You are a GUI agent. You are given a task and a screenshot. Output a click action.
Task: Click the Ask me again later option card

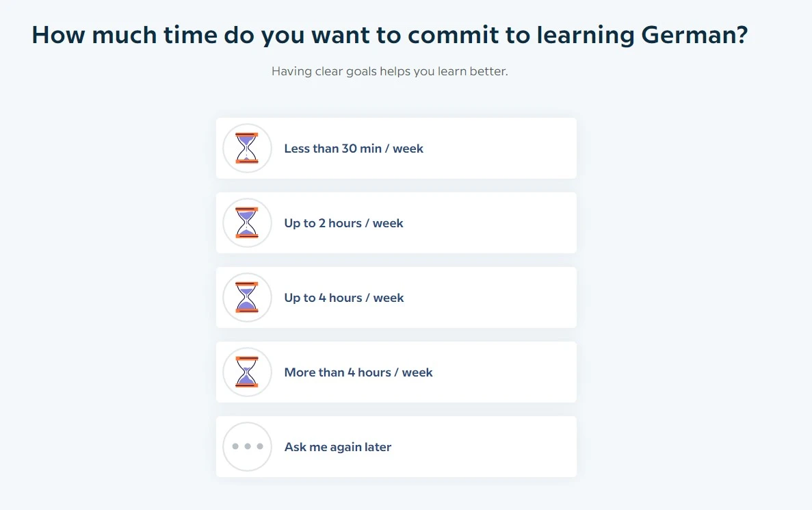coord(396,447)
